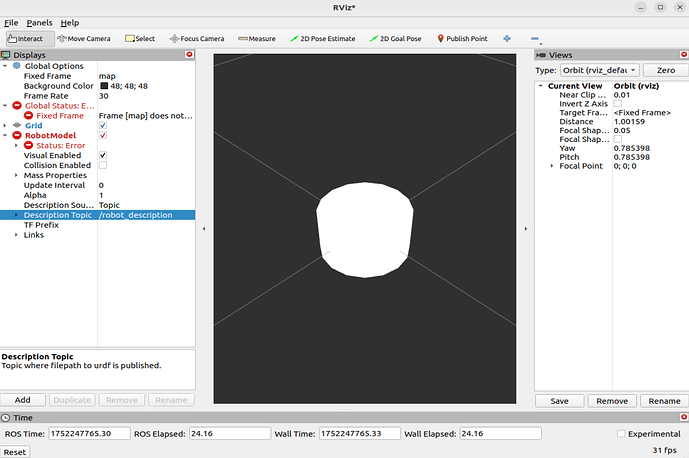Enable the Experimental checkbox
This screenshot has height=458, width=689.
tap(621, 434)
